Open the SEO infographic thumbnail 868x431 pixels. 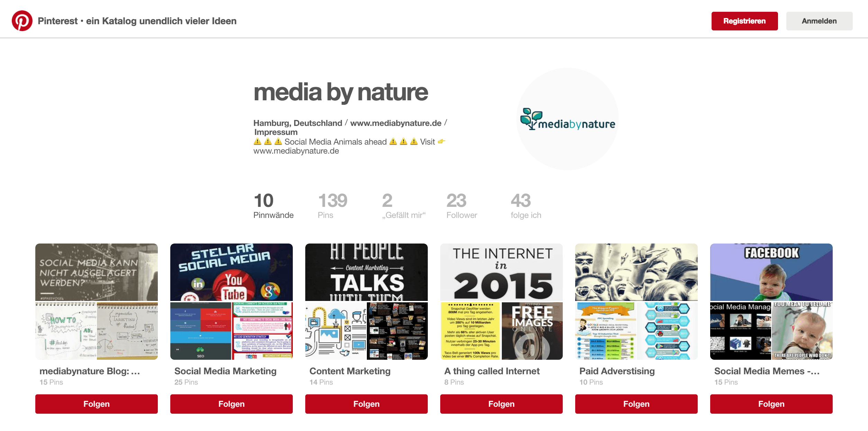coord(200,331)
